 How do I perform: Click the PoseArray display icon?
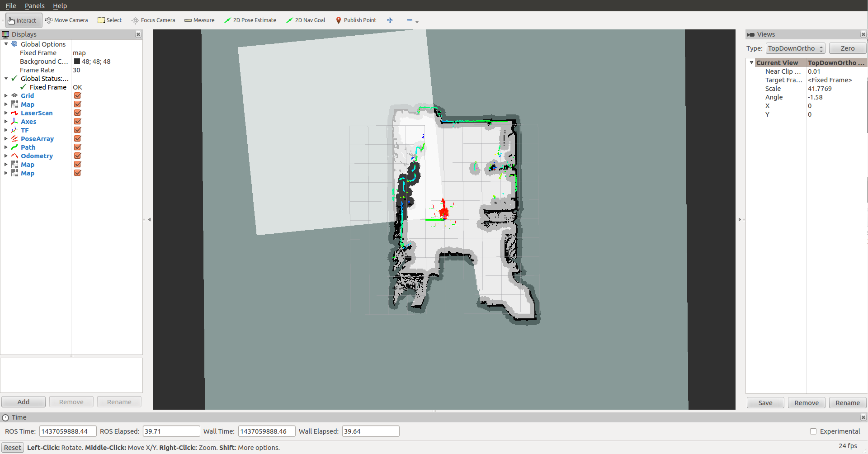click(x=14, y=139)
